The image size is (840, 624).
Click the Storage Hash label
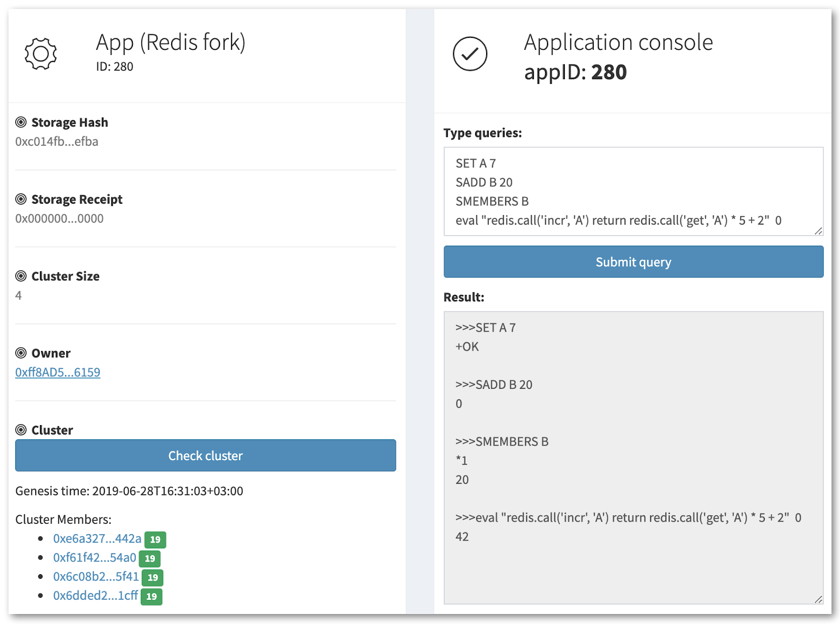(70, 122)
